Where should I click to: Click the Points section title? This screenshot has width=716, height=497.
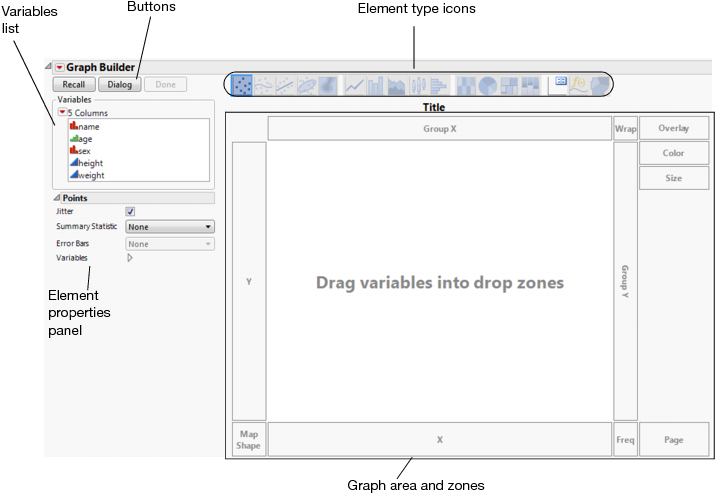(x=75, y=198)
